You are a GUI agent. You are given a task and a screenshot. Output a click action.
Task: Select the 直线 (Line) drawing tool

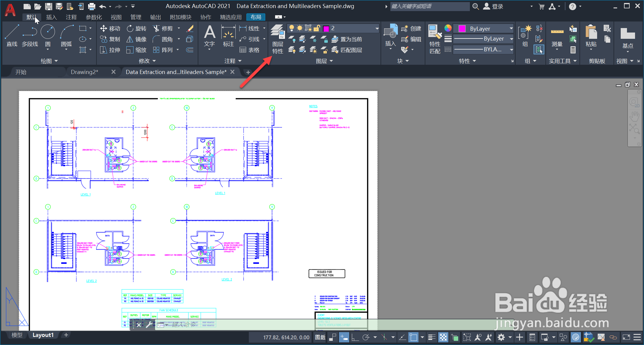(x=12, y=36)
